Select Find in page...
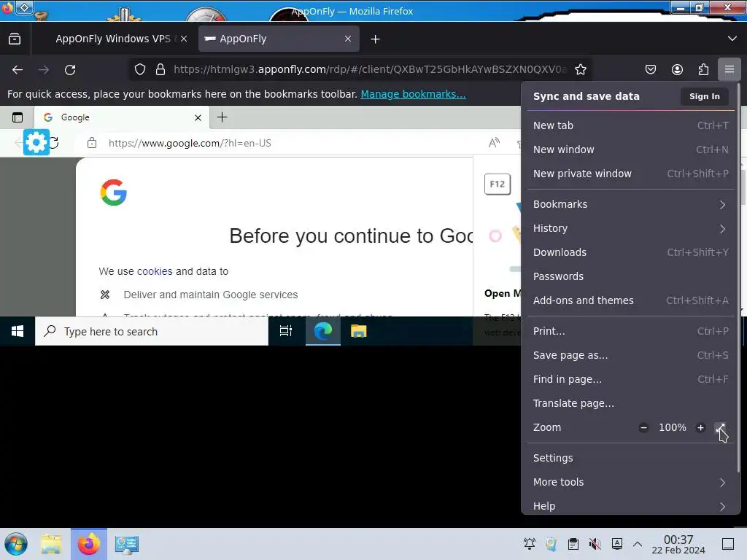The image size is (747, 560). (631, 379)
